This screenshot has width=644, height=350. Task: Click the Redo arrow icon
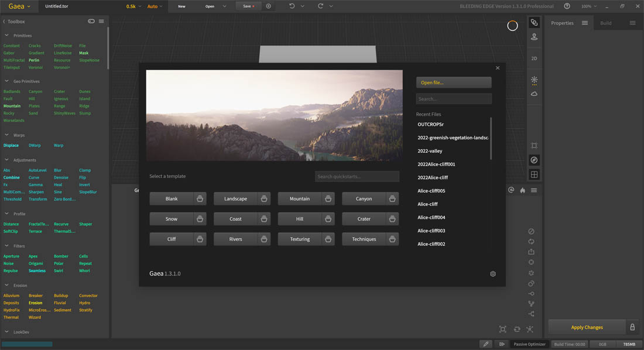click(320, 6)
